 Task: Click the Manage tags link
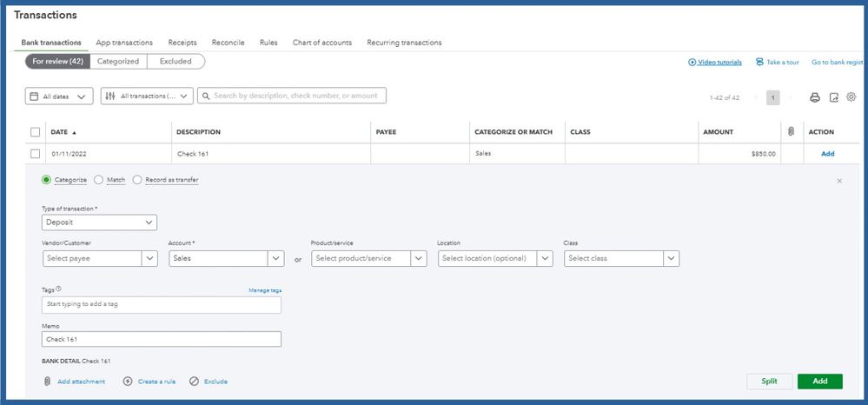tap(265, 290)
